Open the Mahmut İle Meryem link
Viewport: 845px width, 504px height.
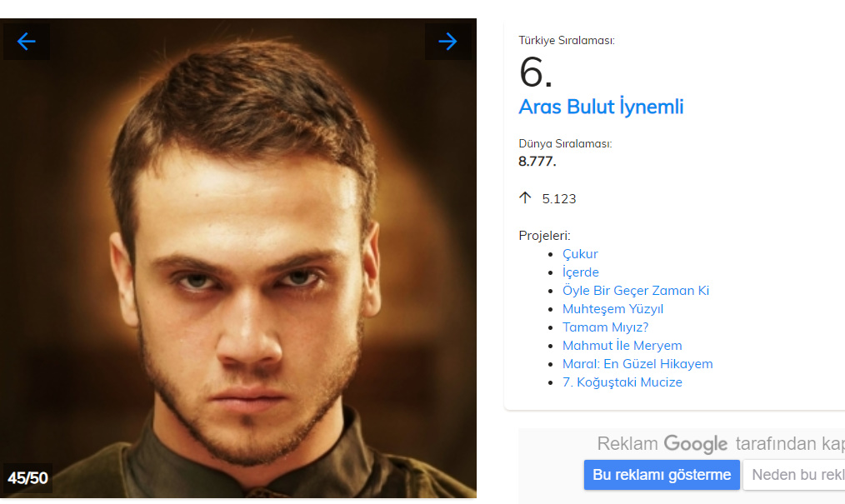(x=622, y=346)
